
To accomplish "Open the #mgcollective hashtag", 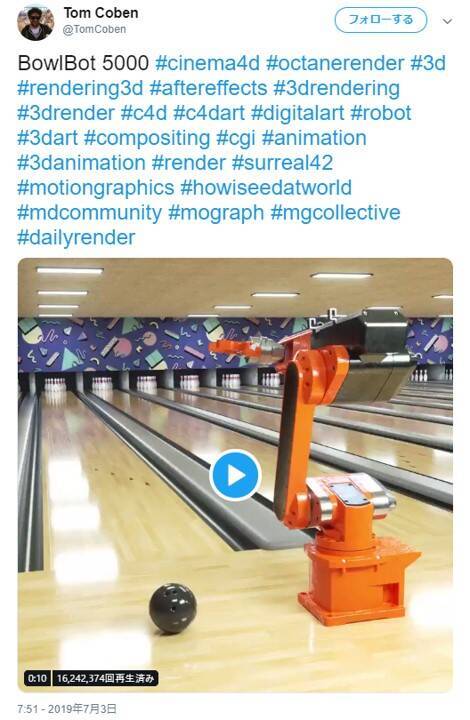I will click(336, 213).
